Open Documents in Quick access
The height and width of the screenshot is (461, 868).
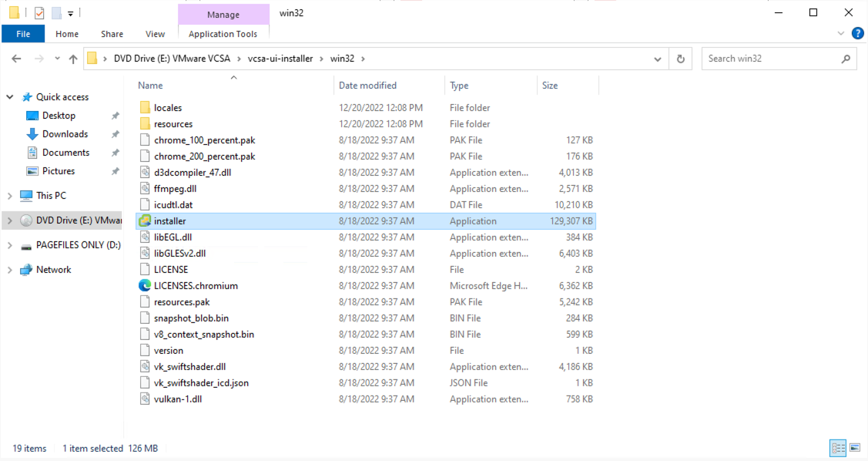pos(65,153)
